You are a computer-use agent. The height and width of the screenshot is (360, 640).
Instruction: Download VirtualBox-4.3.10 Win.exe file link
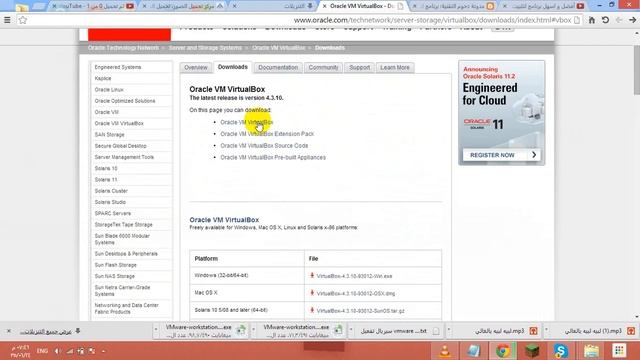pos(354,276)
